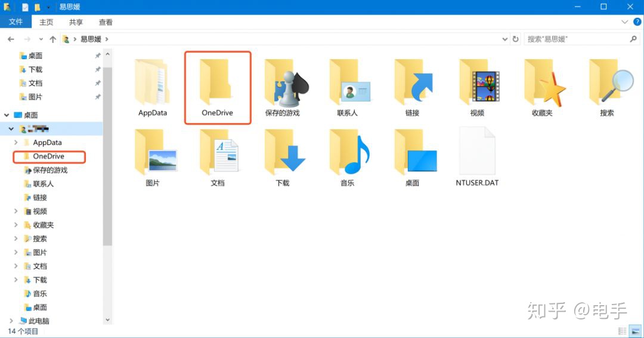Go up one level with the up arrow

point(52,39)
